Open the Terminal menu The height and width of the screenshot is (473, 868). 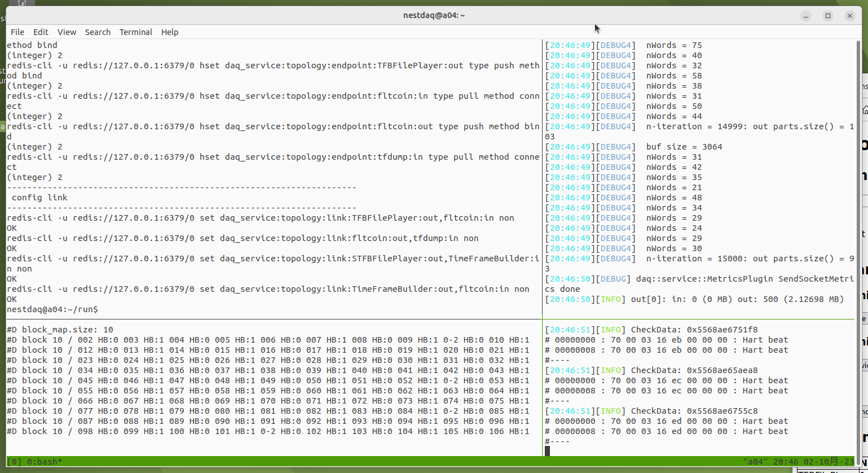(135, 32)
